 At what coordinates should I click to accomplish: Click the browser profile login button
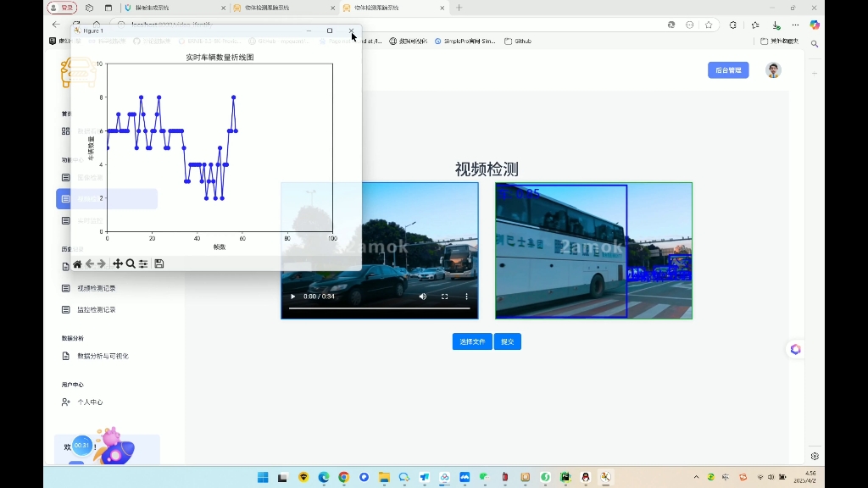[x=62, y=8]
